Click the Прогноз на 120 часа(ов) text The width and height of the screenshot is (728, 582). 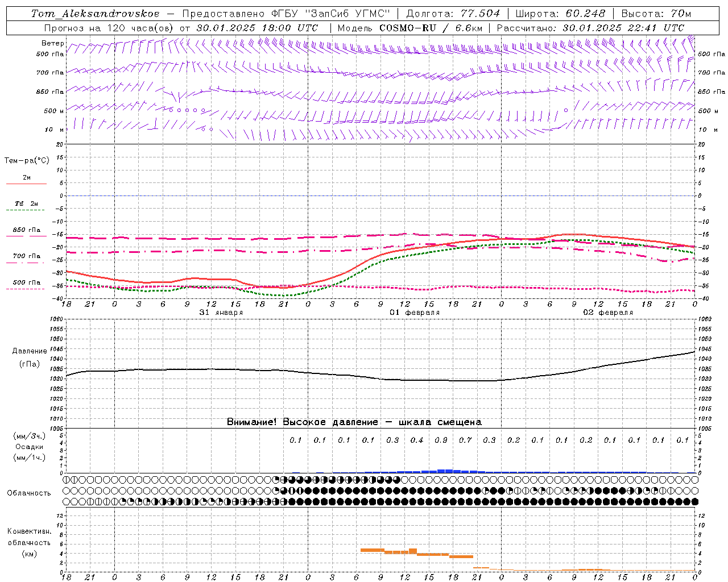click(x=109, y=27)
